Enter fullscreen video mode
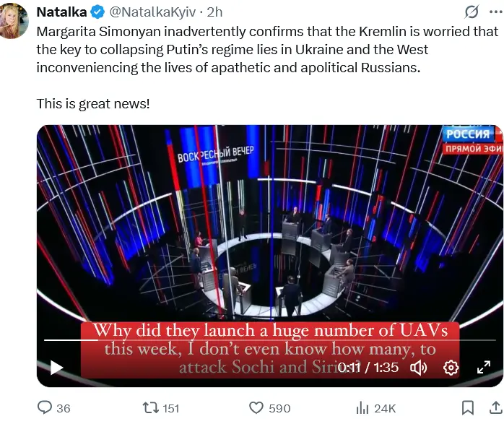504x424 pixels. pos(484,368)
